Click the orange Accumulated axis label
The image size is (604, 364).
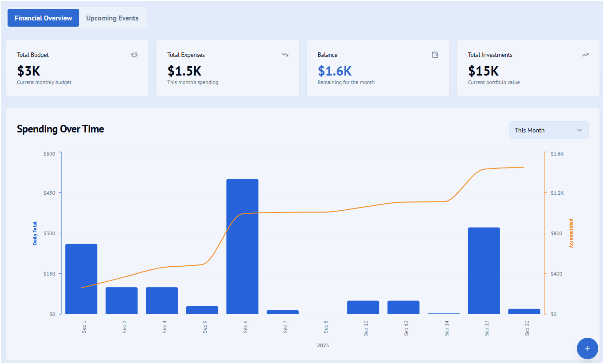pyautogui.click(x=571, y=233)
